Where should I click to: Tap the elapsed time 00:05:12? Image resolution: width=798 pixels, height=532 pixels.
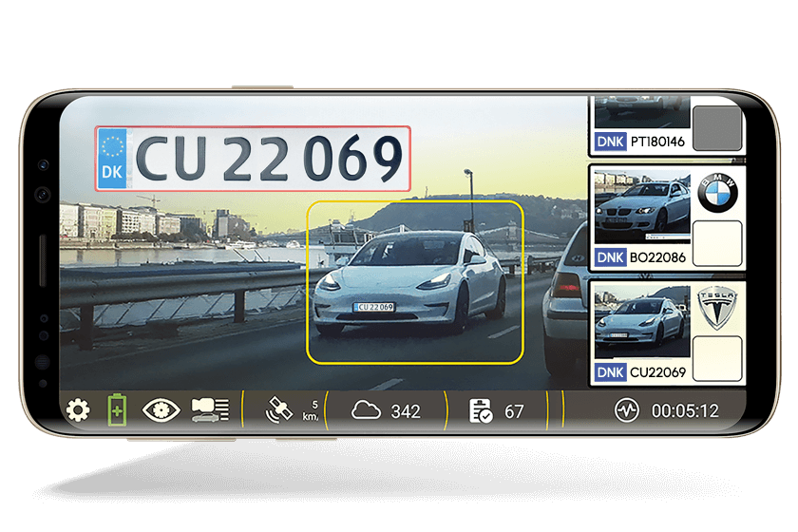click(x=685, y=410)
